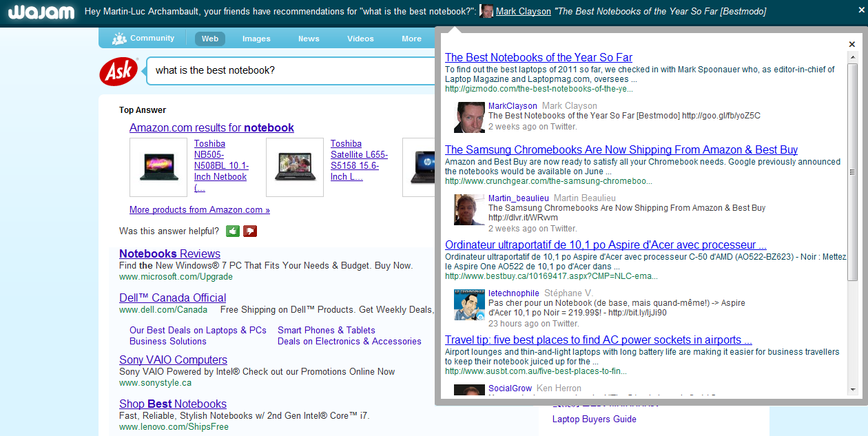Click the "Laptop Buyers Guide" link
Screen dimensions: 868x436
(595, 419)
